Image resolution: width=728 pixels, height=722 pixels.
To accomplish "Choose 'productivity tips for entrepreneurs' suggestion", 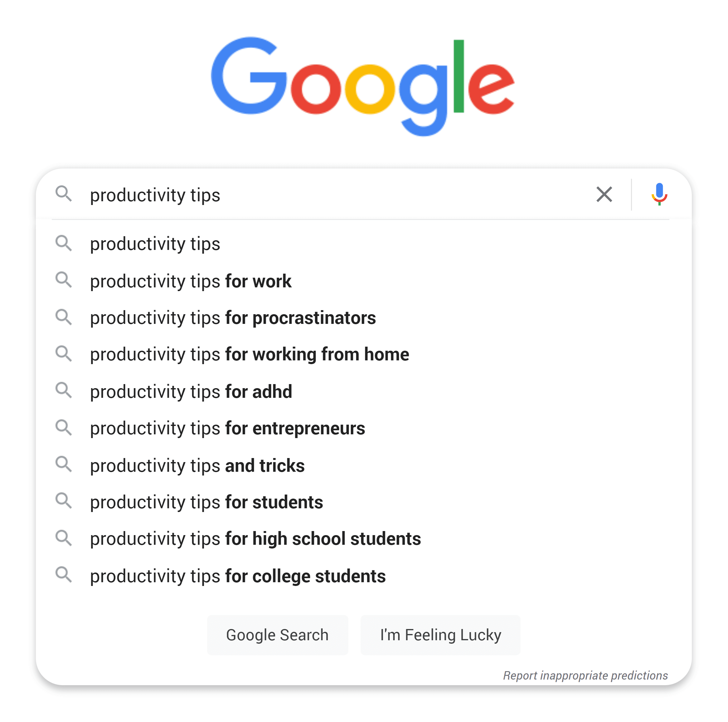I will coord(364,428).
